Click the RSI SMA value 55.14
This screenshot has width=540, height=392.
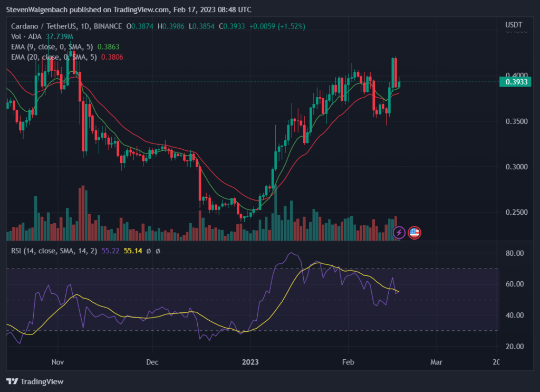coord(133,251)
